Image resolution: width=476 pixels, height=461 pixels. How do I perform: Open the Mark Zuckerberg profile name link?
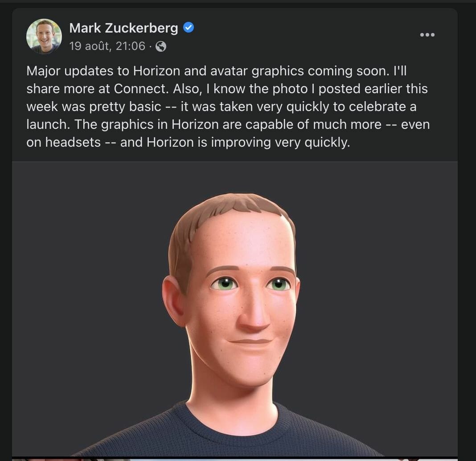click(x=123, y=28)
